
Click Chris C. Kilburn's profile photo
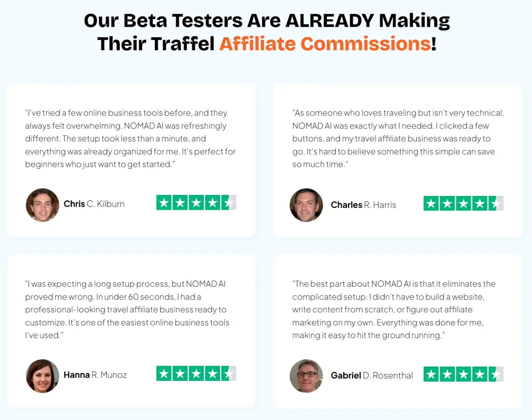pyautogui.click(x=42, y=205)
